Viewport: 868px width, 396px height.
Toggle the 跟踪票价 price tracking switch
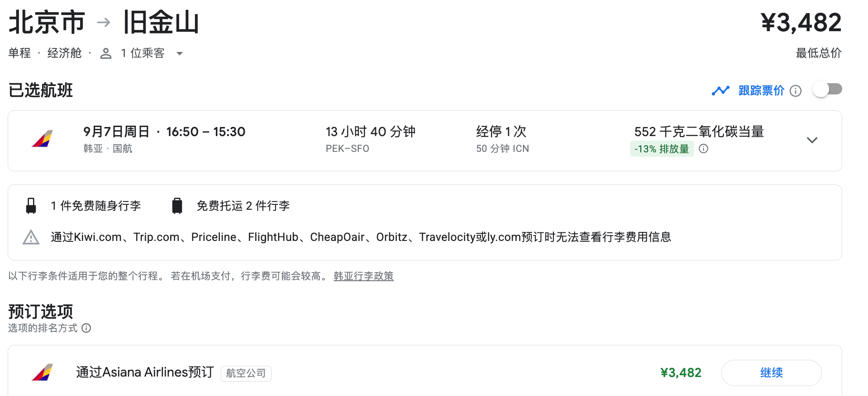[x=827, y=89]
